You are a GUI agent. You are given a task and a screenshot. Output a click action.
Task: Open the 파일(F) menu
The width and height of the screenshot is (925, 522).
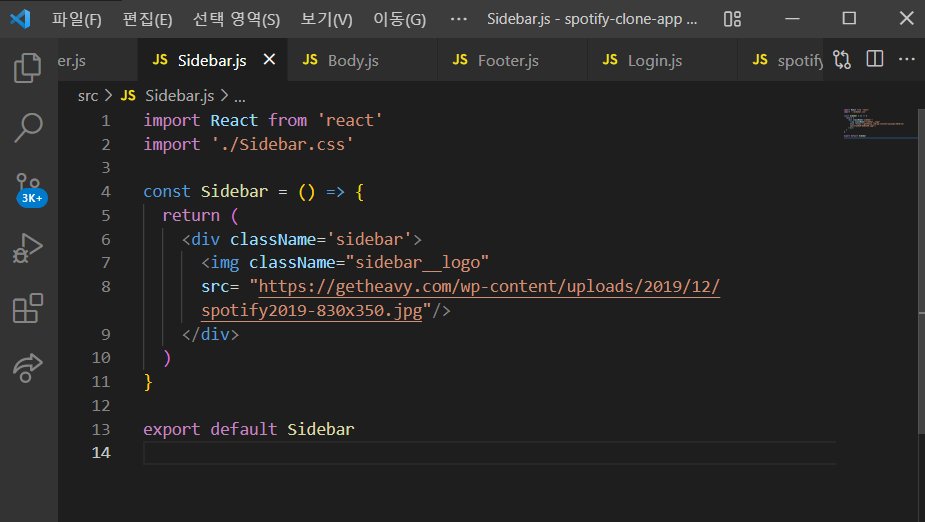[77, 19]
